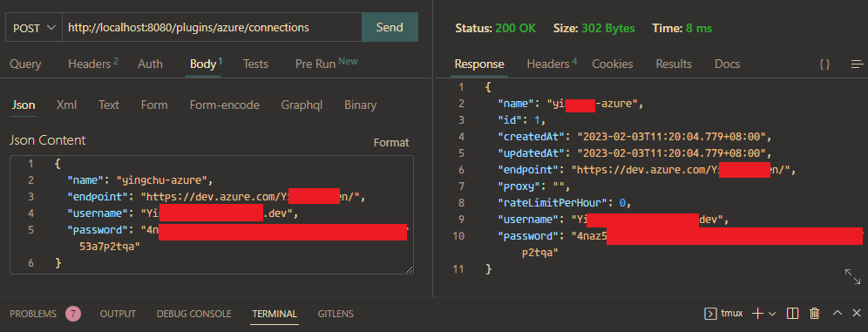Click the "name": "yingchu-azure" request line

pyautogui.click(x=140, y=180)
